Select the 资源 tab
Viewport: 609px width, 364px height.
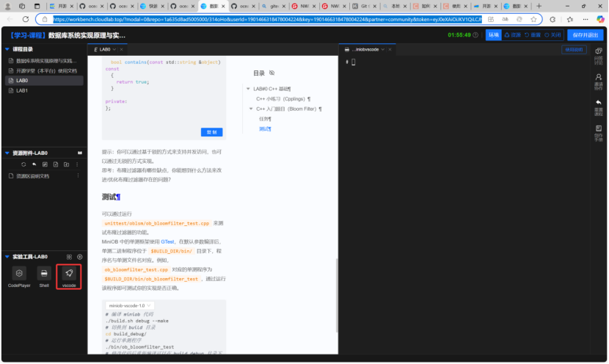pyautogui.click(x=512, y=35)
